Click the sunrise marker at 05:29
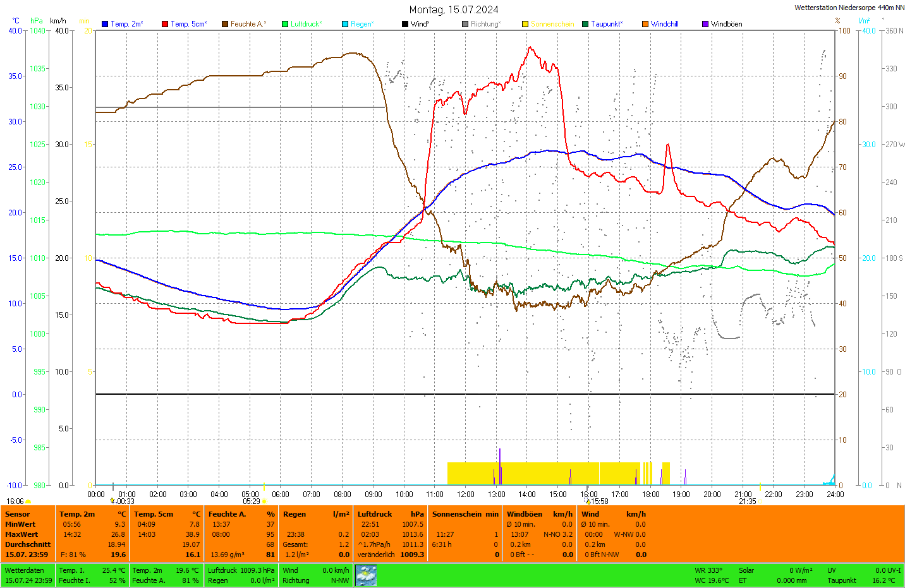The width and height of the screenshot is (905, 588). click(264, 501)
